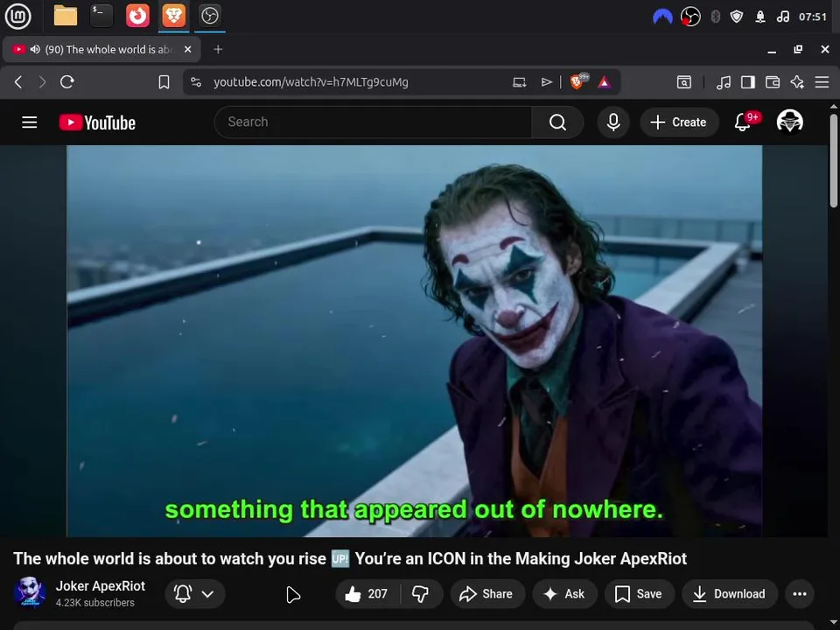Screen dimensions: 840x630
Task: Click the install app icon in address bar
Action: (x=519, y=82)
